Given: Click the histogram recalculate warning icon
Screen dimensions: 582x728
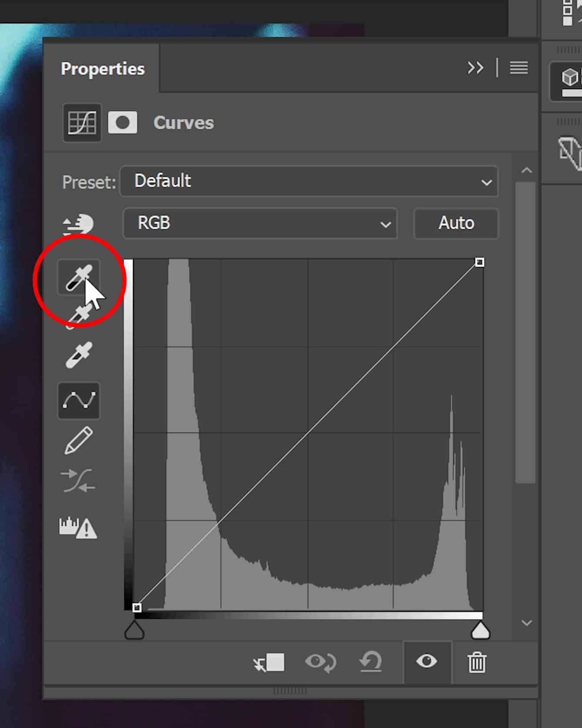Looking at the screenshot, I should click(78, 528).
